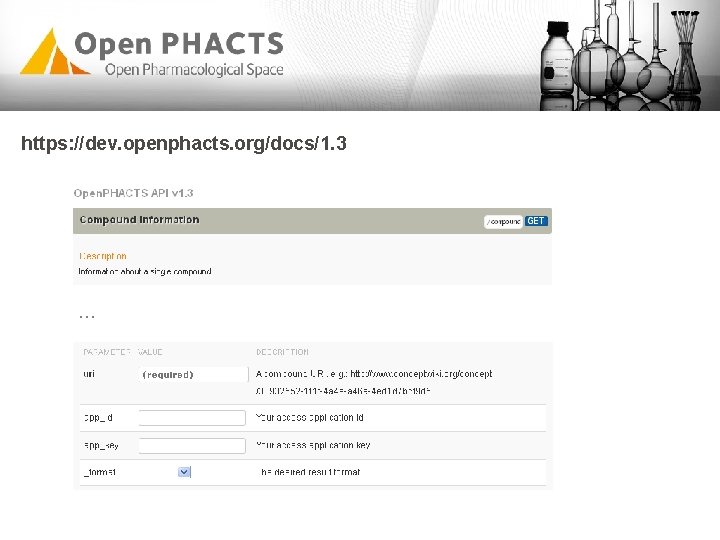Click the PARAMETER column header
The image size is (720, 540).
click(107, 352)
